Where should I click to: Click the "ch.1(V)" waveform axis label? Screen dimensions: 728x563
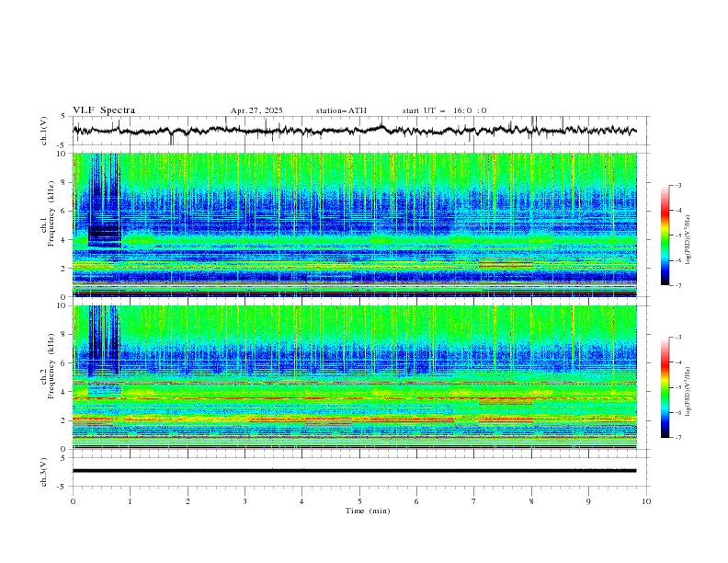pos(44,131)
